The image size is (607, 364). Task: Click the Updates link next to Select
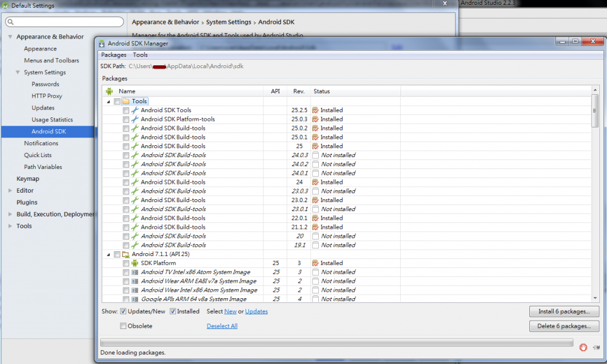pos(256,311)
